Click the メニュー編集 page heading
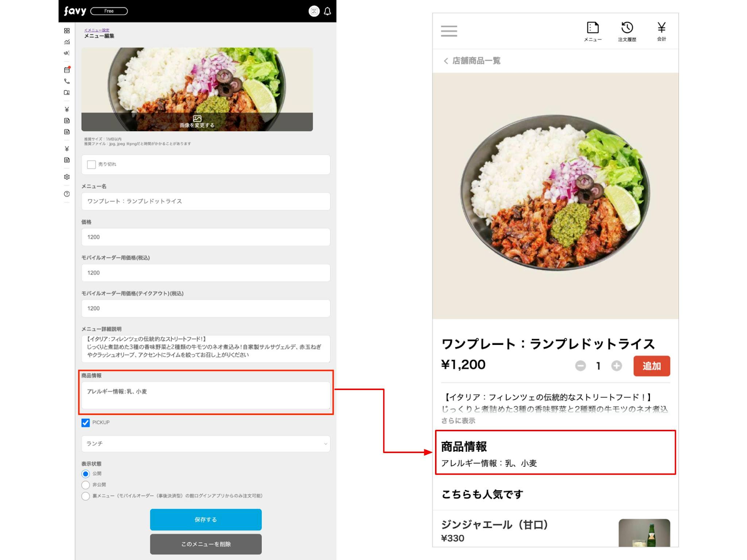 99,36
